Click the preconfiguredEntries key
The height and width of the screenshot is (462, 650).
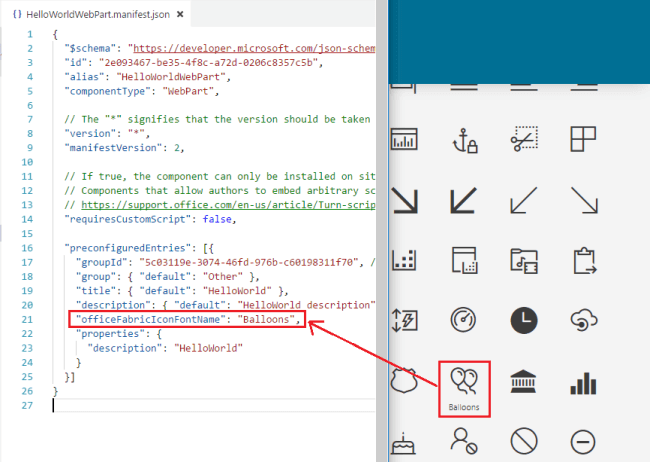point(127,248)
